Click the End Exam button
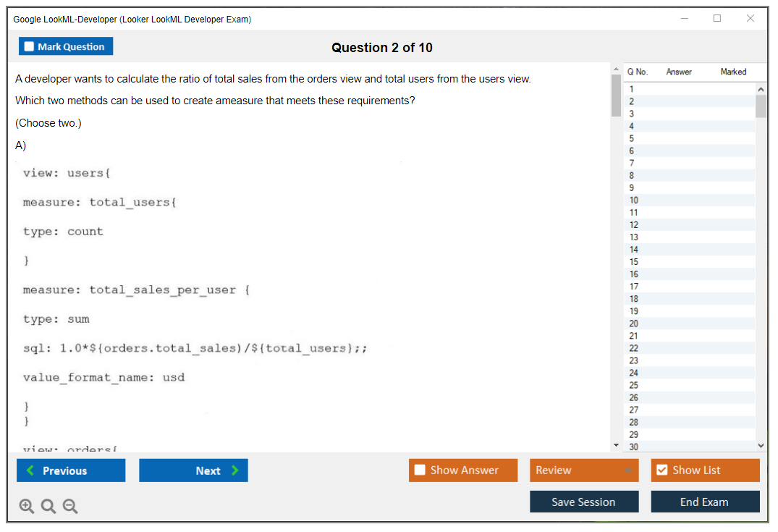Image resolution: width=778 pixels, height=532 pixels. click(x=705, y=502)
